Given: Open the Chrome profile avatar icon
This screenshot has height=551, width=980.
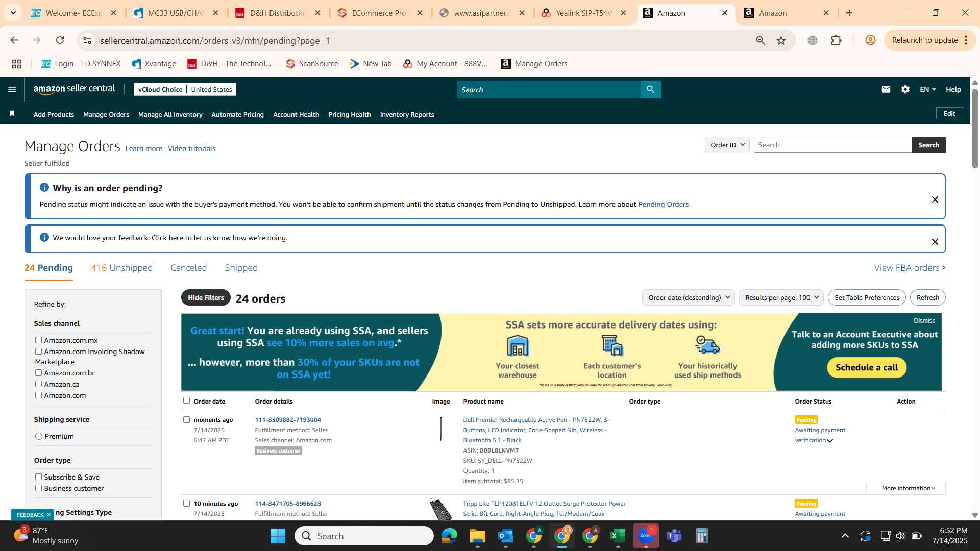Looking at the screenshot, I should [870, 40].
